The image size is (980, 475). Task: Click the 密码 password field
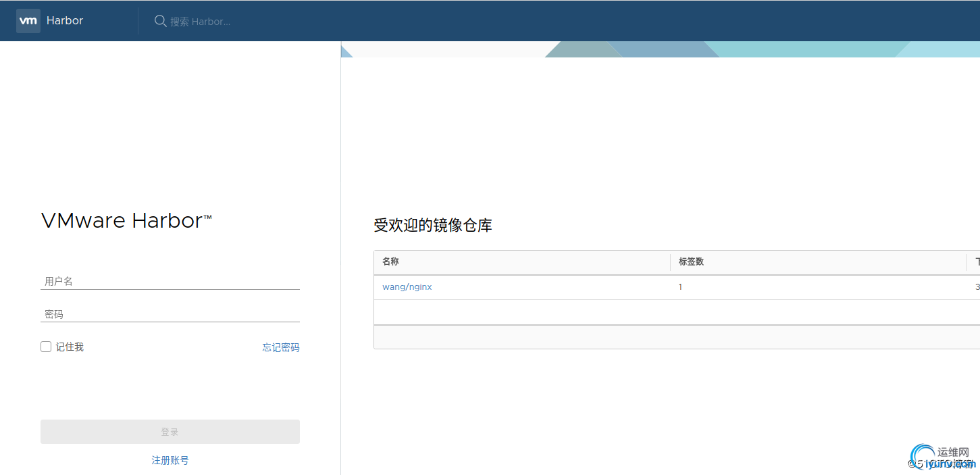170,314
